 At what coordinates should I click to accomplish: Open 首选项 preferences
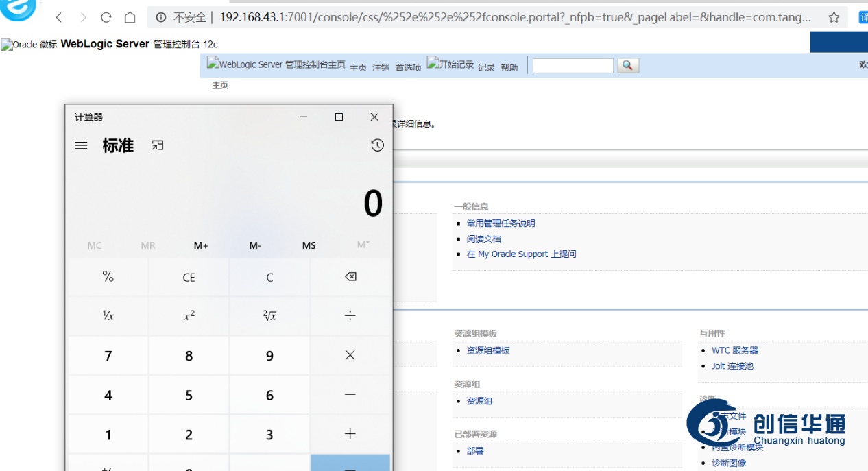tap(409, 68)
